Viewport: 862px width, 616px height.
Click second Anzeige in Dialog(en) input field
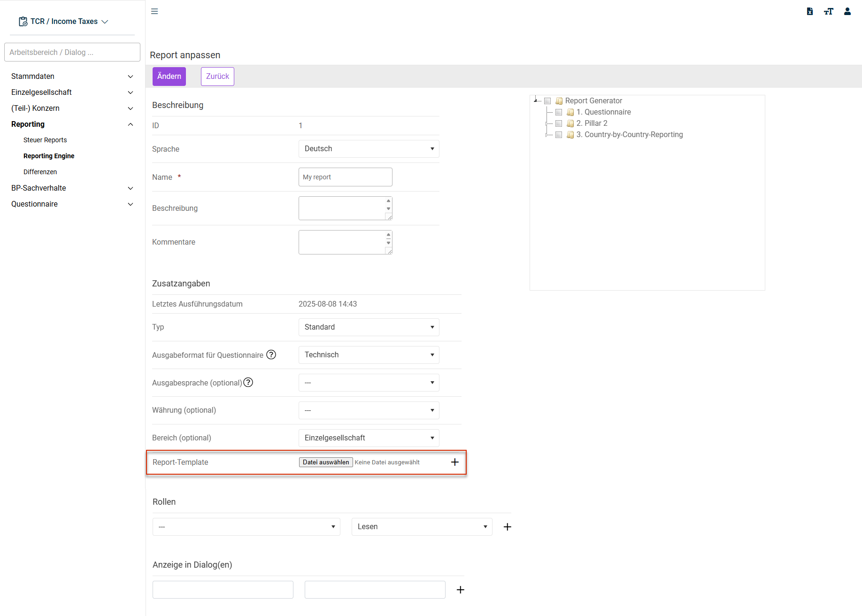[375, 590]
